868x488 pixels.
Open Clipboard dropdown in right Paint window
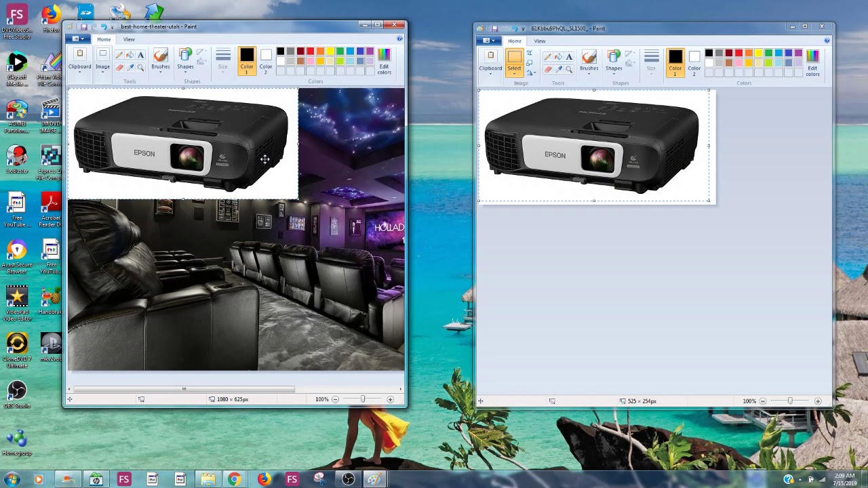click(x=490, y=63)
